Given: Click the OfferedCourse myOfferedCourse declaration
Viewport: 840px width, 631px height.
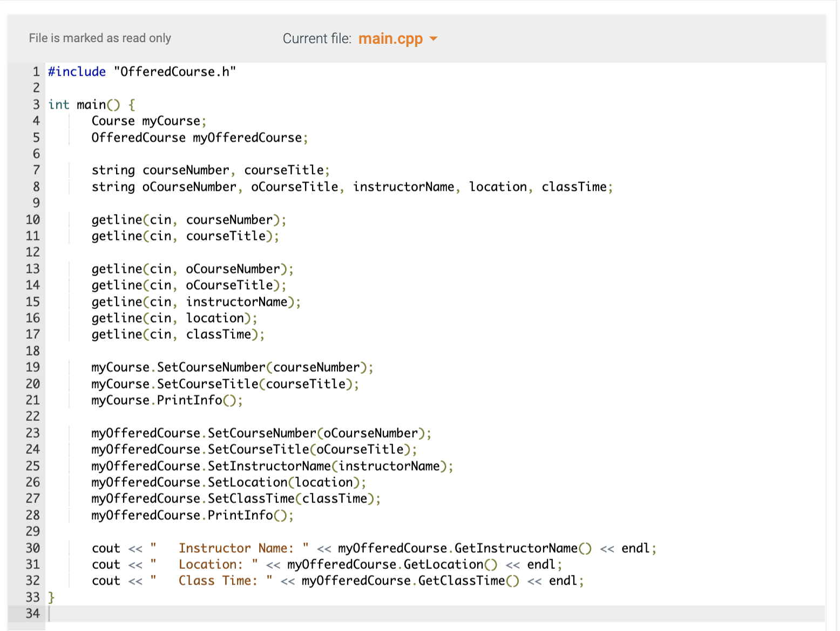Looking at the screenshot, I should (199, 137).
